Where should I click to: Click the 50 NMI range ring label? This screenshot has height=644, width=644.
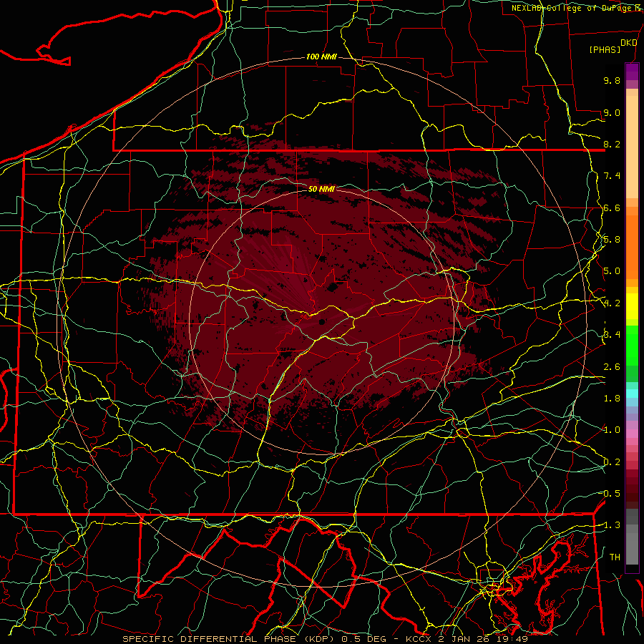click(x=321, y=189)
